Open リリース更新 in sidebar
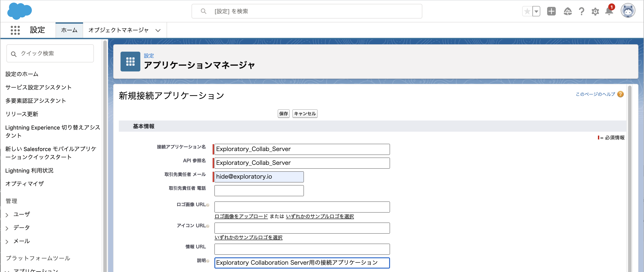 point(22,114)
